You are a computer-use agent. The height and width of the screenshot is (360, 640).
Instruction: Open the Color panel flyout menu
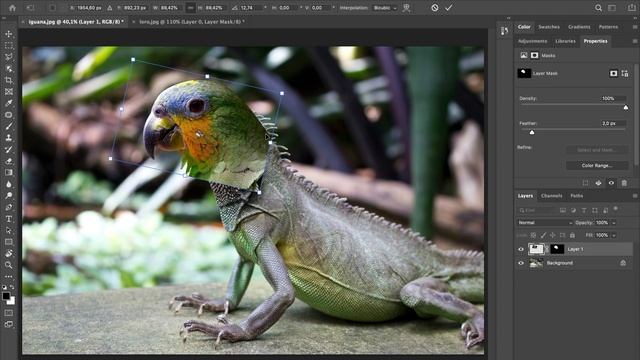click(x=635, y=27)
